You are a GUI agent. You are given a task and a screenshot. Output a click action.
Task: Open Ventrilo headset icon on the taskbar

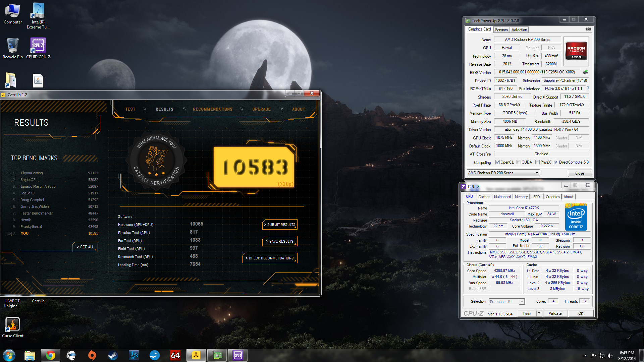tap(71, 355)
